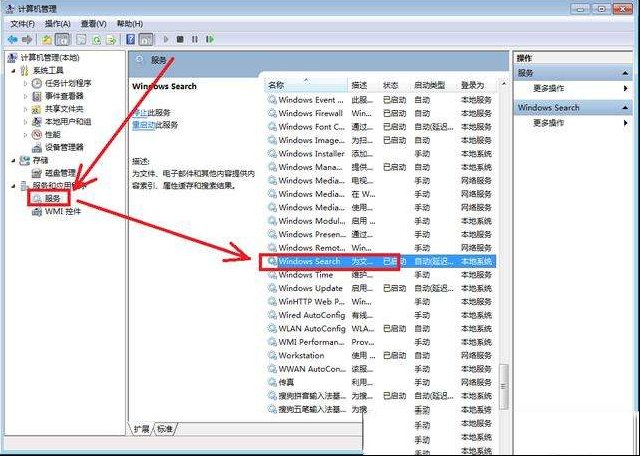
Task: Select the WinHTTP Web P... service name
Action: coord(312,302)
